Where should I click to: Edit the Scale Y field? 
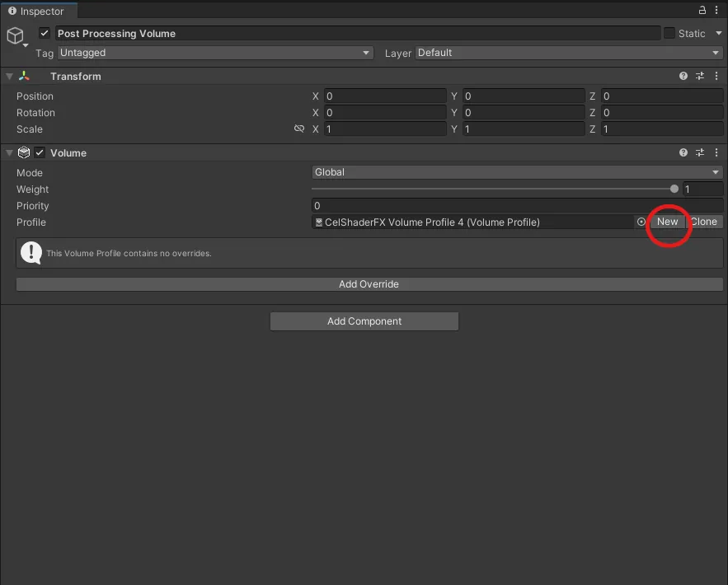tap(524, 129)
